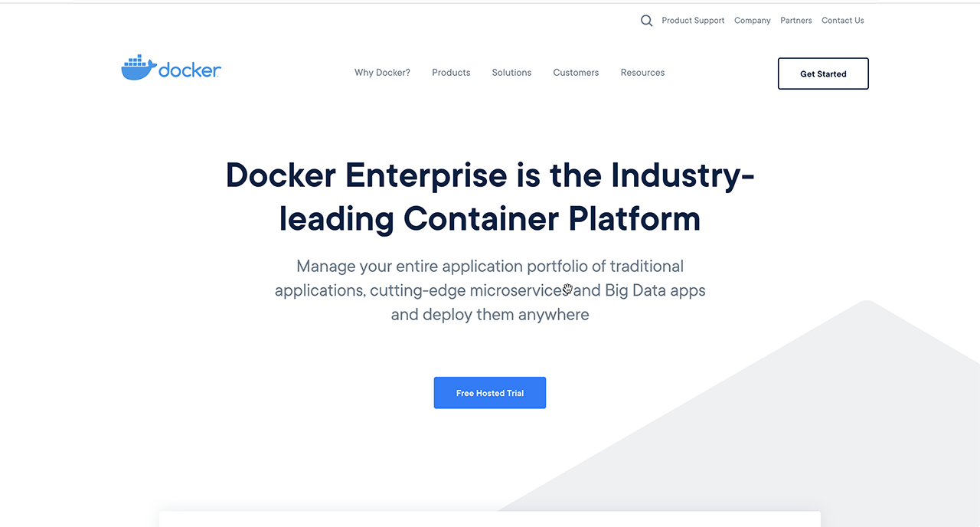Click the docker wordmark text in logo

[x=190, y=70]
